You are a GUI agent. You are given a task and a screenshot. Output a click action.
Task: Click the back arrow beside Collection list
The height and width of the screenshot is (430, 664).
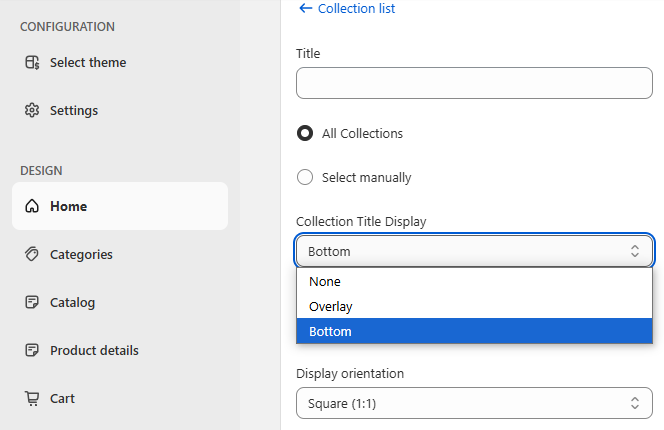[x=305, y=8]
